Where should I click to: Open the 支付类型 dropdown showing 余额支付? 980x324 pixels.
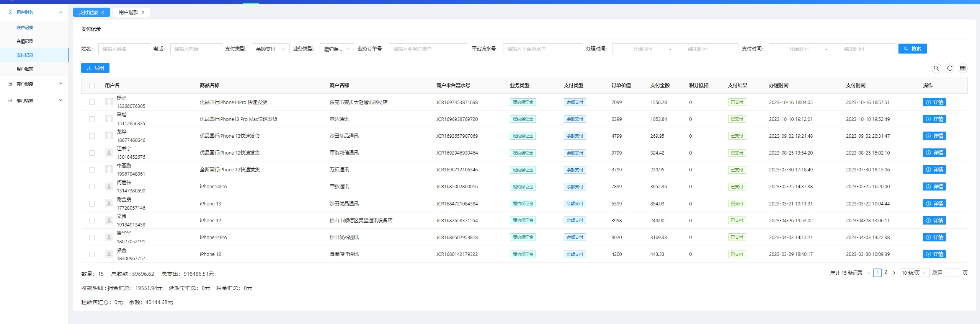271,49
